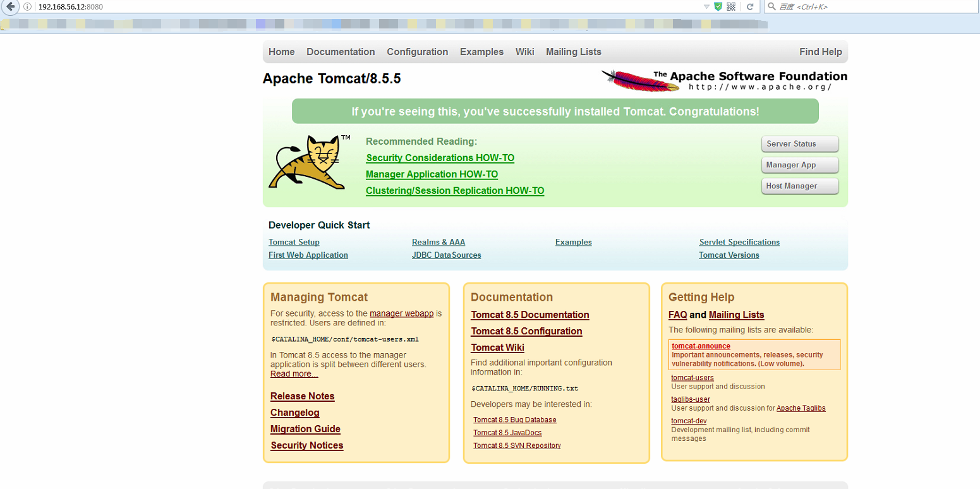Image resolution: width=980 pixels, height=489 pixels.
Task: Open the Tomcat Wiki link
Action: tap(498, 347)
